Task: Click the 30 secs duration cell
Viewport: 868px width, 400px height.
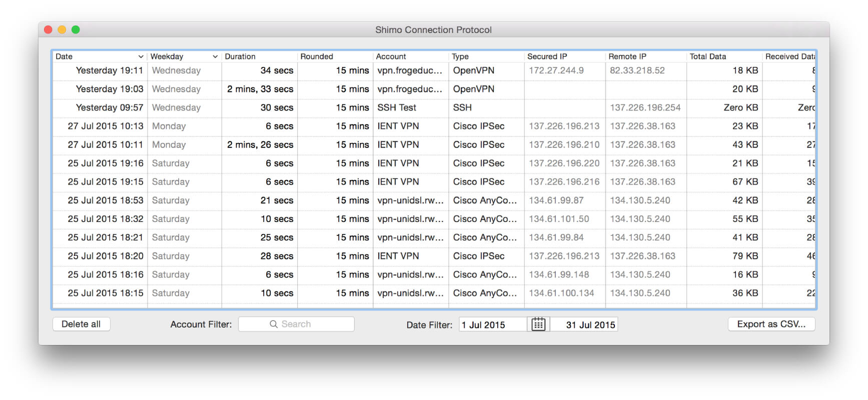Action: click(277, 107)
